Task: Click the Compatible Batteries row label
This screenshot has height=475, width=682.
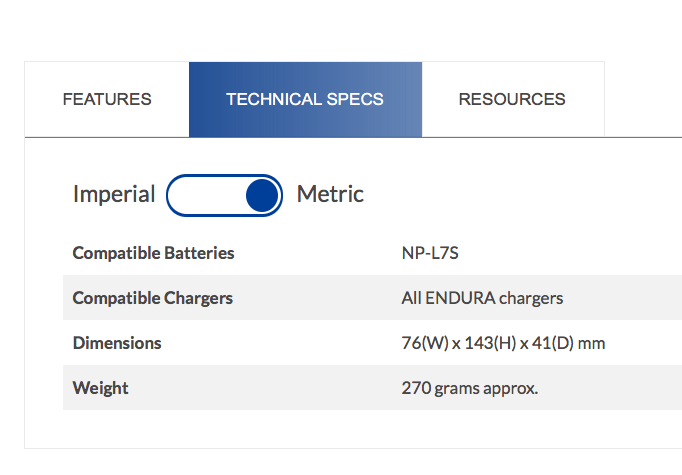Action: [154, 253]
